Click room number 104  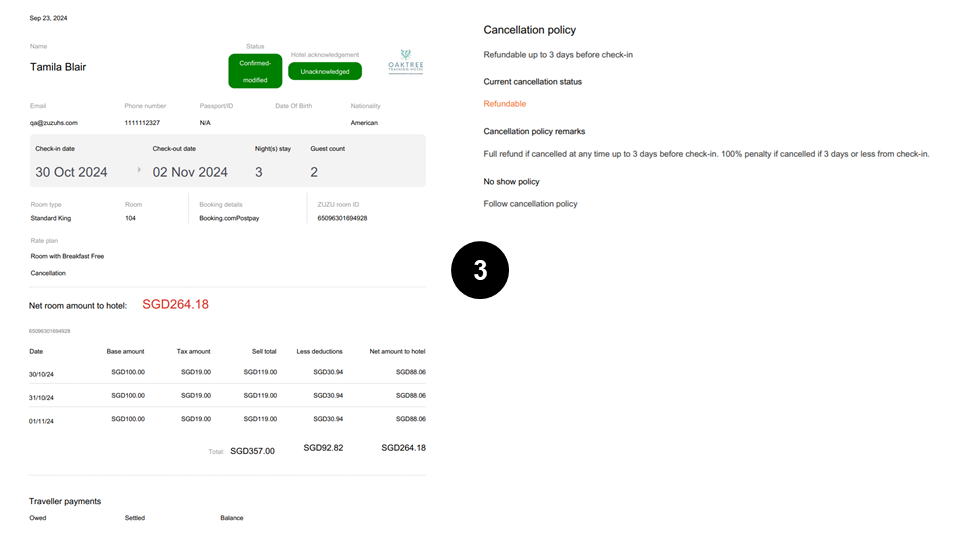130,218
